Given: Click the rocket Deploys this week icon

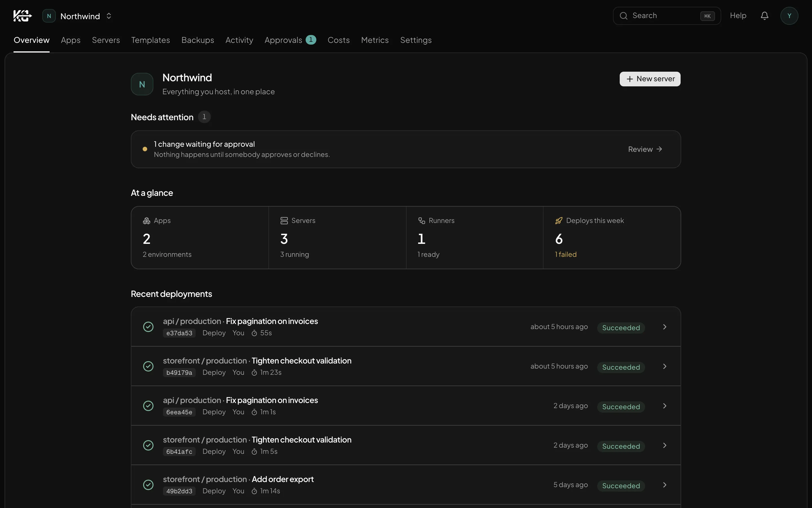Looking at the screenshot, I should coord(559,221).
